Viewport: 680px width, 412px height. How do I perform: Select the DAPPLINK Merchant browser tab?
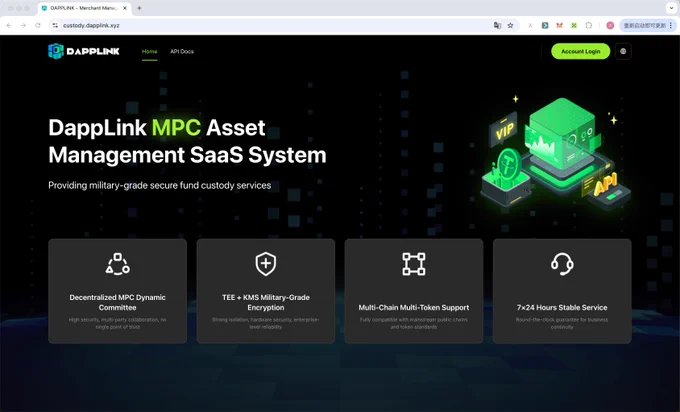pos(84,8)
